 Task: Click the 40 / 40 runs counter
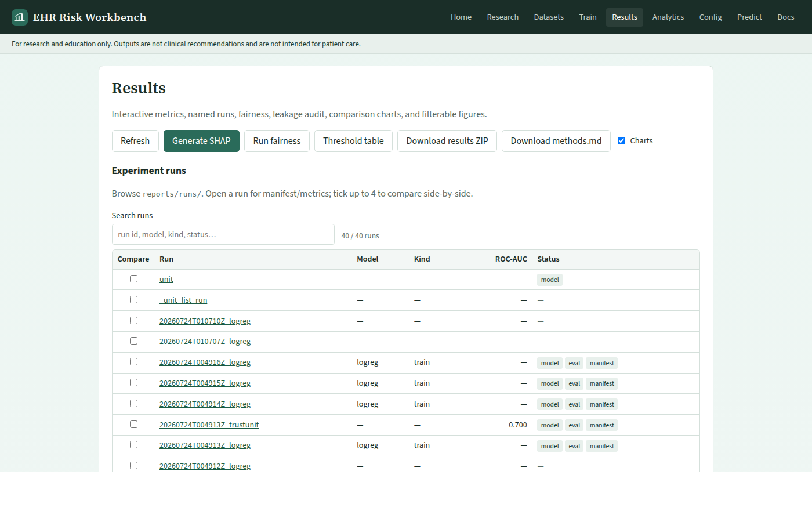click(360, 236)
